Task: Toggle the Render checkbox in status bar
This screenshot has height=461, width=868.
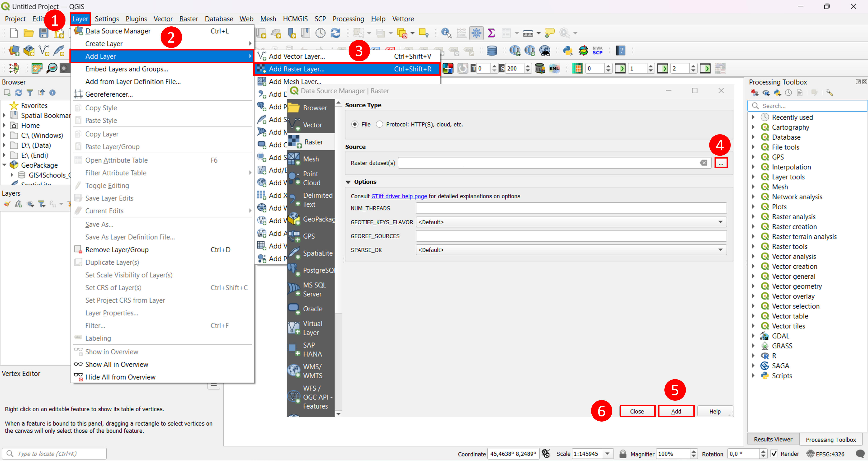Action: [x=774, y=454]
